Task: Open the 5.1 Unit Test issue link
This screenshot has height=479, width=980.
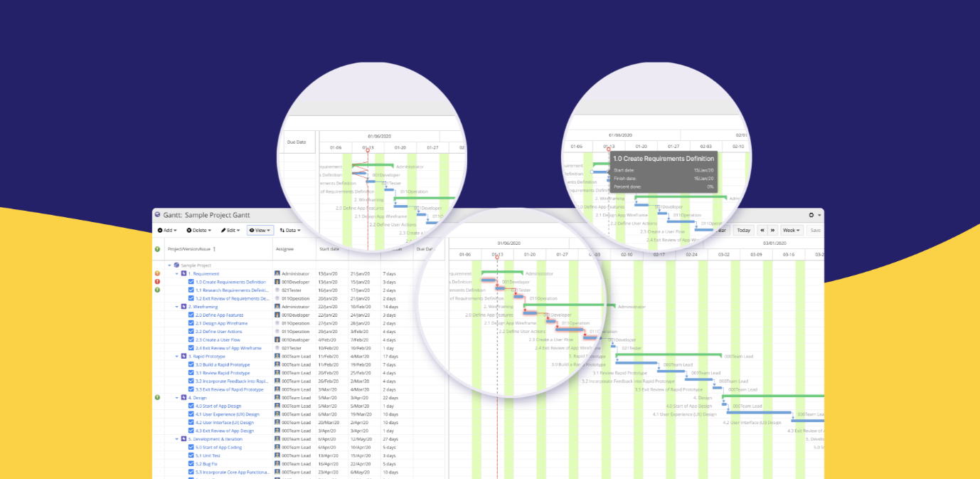Action: click(x=208, y=456)
